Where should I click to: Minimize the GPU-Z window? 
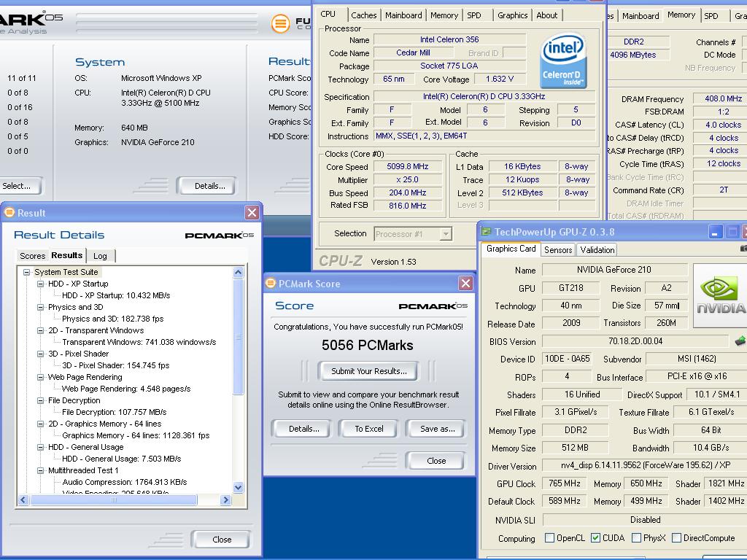[715, 232]
